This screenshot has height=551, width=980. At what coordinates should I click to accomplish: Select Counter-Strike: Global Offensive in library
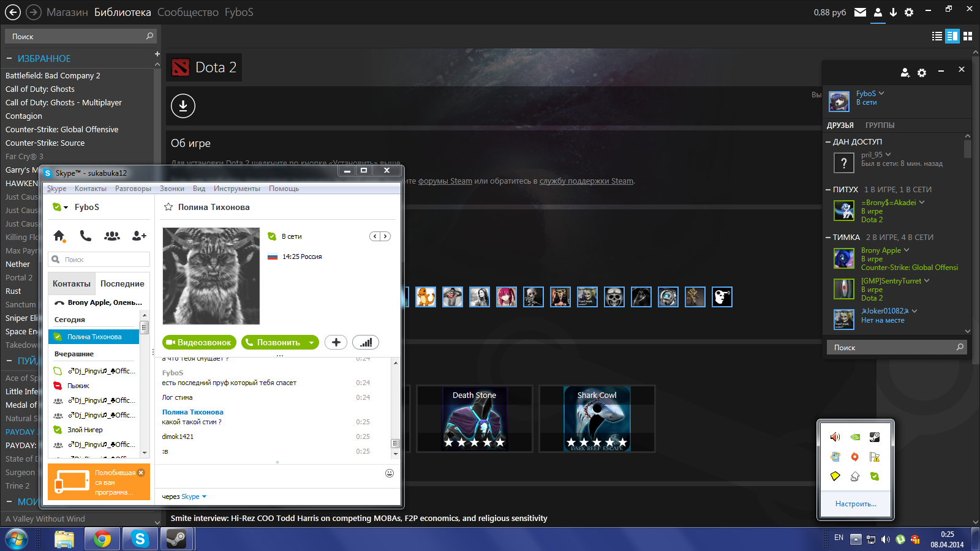click(62, 129)
